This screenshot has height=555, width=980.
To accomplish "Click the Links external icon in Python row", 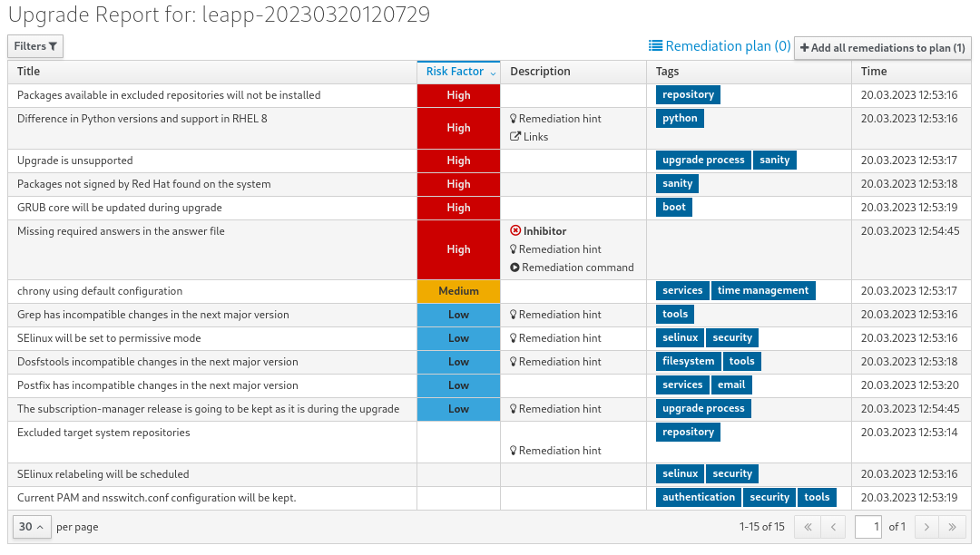I will tap(515, 136).
